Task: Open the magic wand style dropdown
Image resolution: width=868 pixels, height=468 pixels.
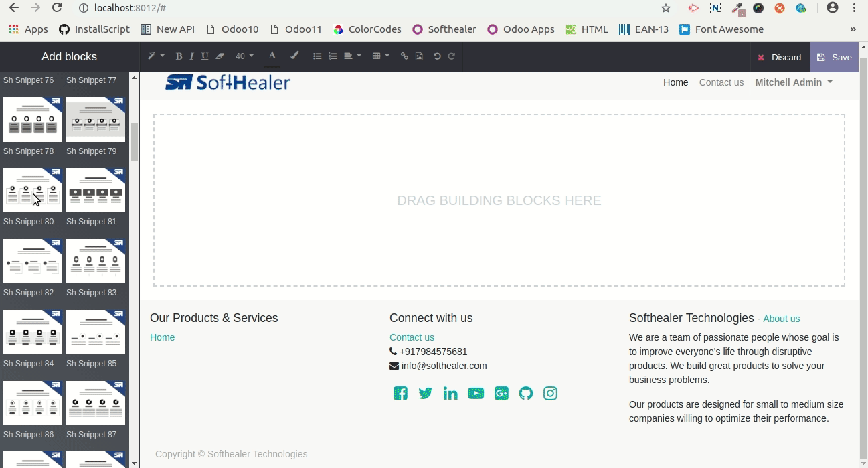Action: (156, 56)
